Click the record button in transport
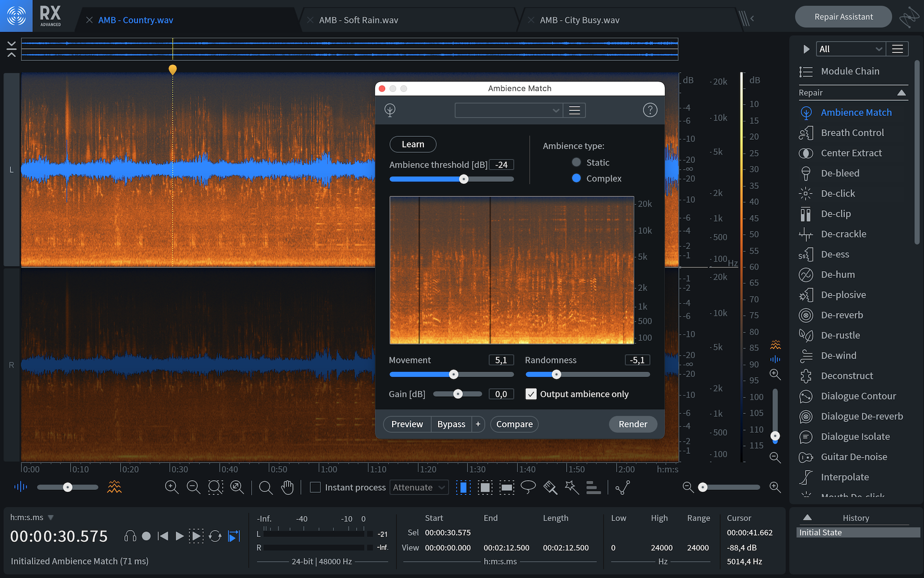 tap(146, 536)
